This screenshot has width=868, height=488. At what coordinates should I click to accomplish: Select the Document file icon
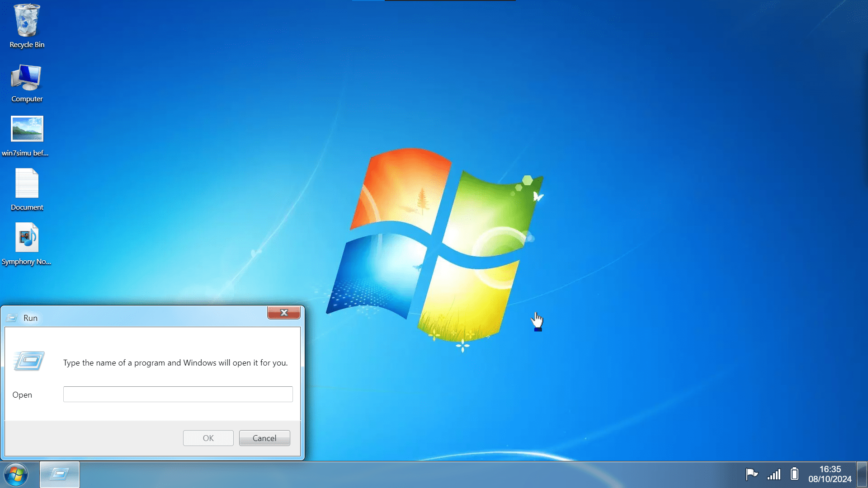pyautogui.click(x=27, y=184)
